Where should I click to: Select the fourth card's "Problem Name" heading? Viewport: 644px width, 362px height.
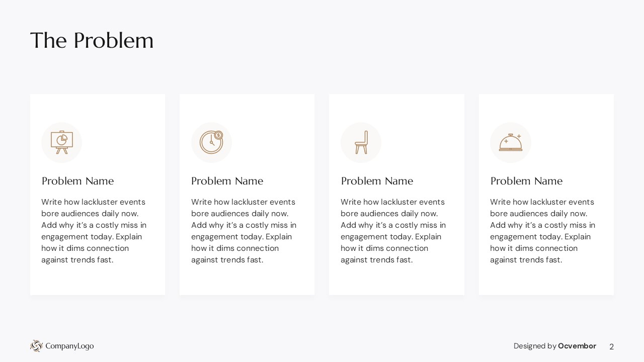526,181
